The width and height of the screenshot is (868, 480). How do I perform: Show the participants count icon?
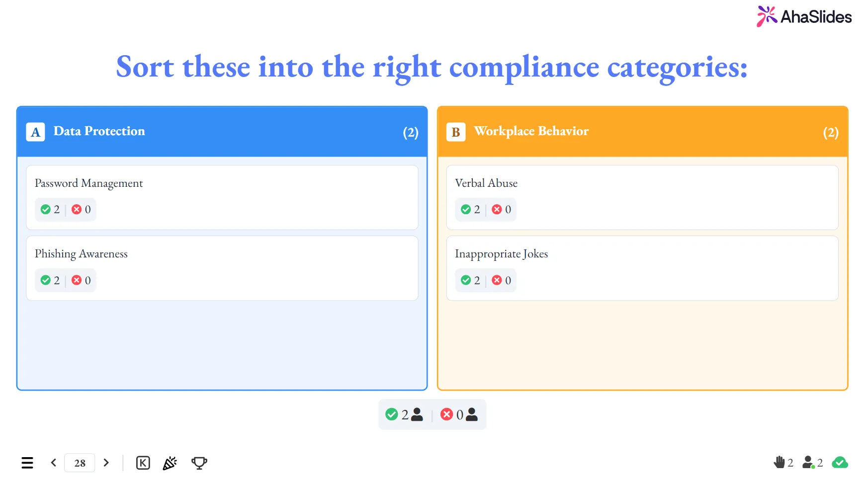pos(808,463)
